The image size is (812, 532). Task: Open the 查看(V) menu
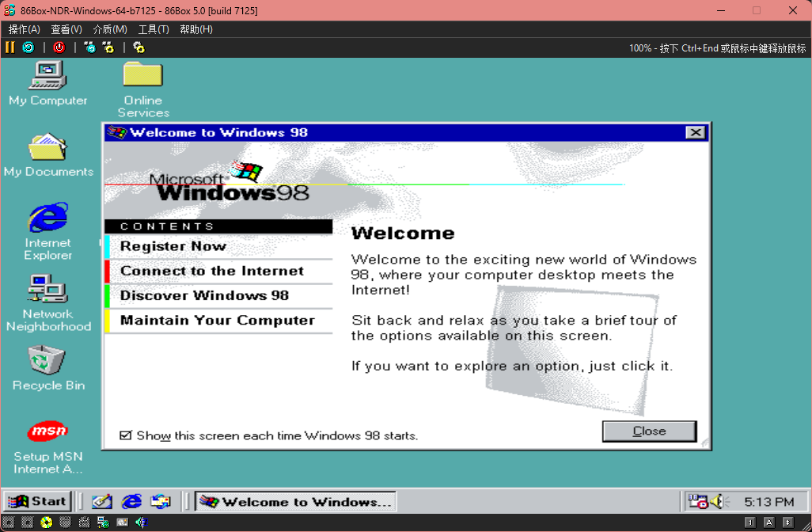point(66,29)
